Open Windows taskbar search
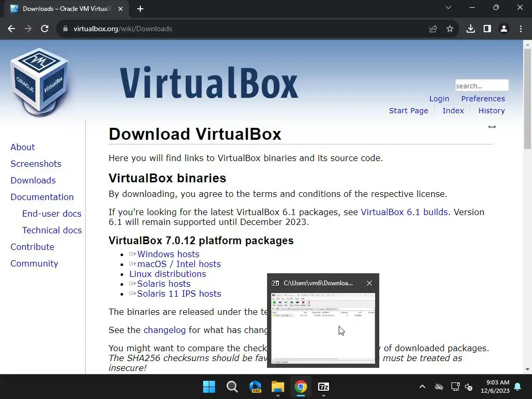 tap(232, 387)
